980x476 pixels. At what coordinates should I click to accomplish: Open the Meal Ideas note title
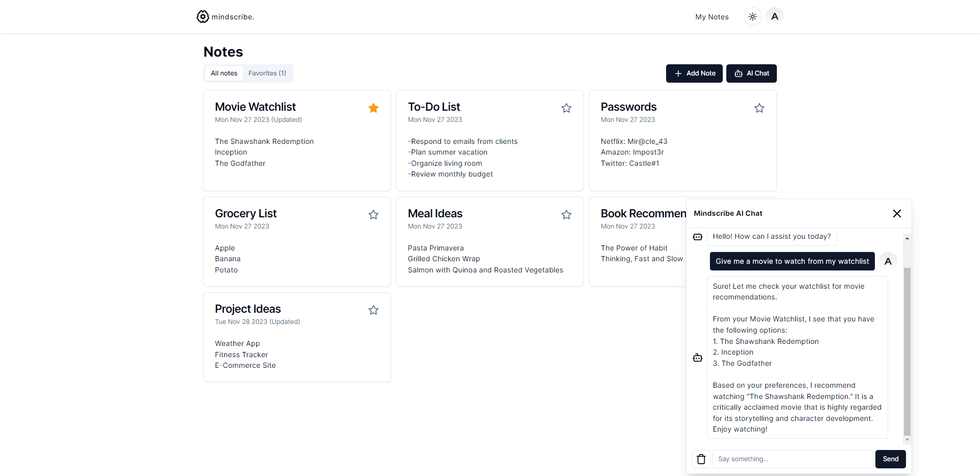[435, 214]
